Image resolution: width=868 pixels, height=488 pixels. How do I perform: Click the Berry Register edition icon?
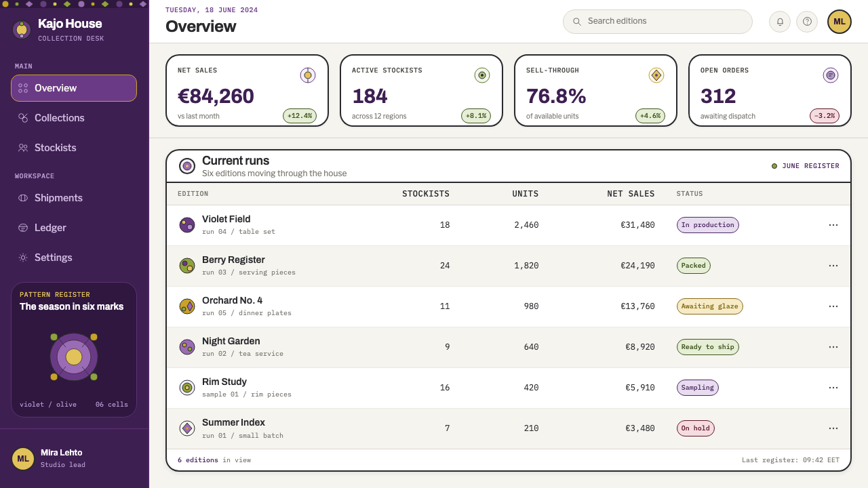pos(187,266)
